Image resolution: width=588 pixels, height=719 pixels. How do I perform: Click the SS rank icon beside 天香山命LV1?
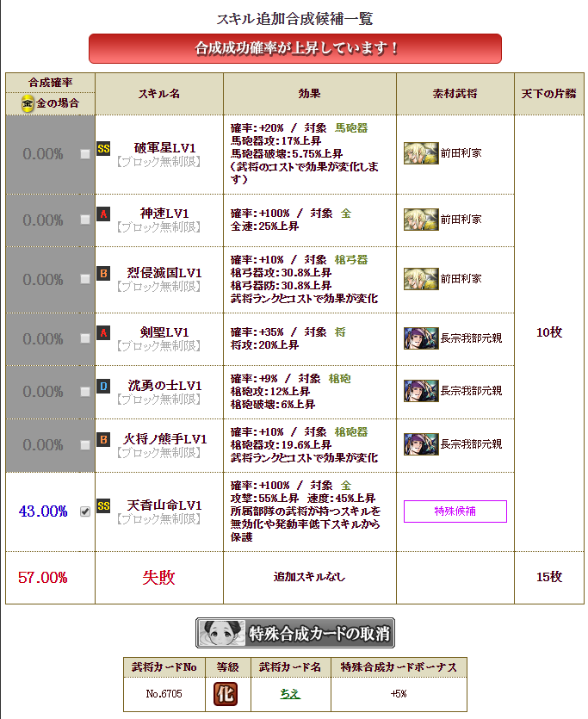click(x=103, y=505)
